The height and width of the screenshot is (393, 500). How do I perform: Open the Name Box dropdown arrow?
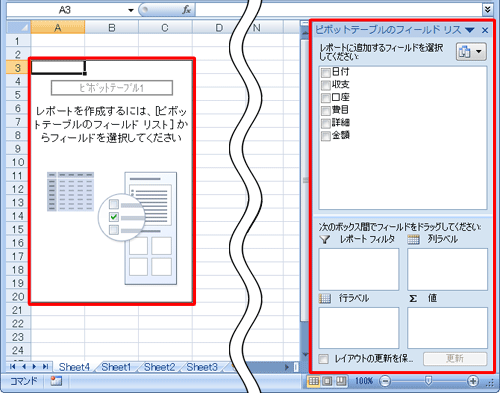pyautogui.click(x=131, y=10)
